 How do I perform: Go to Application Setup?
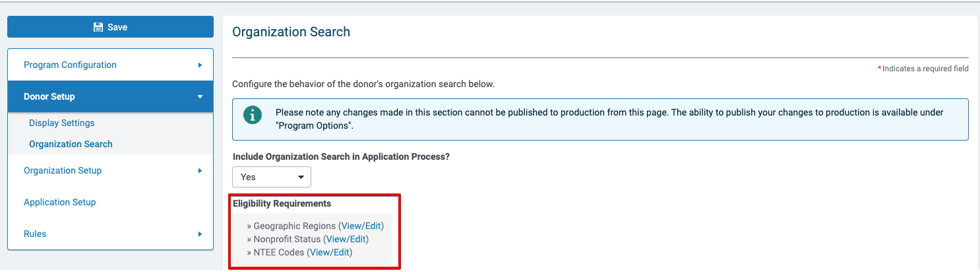(110, 202)
